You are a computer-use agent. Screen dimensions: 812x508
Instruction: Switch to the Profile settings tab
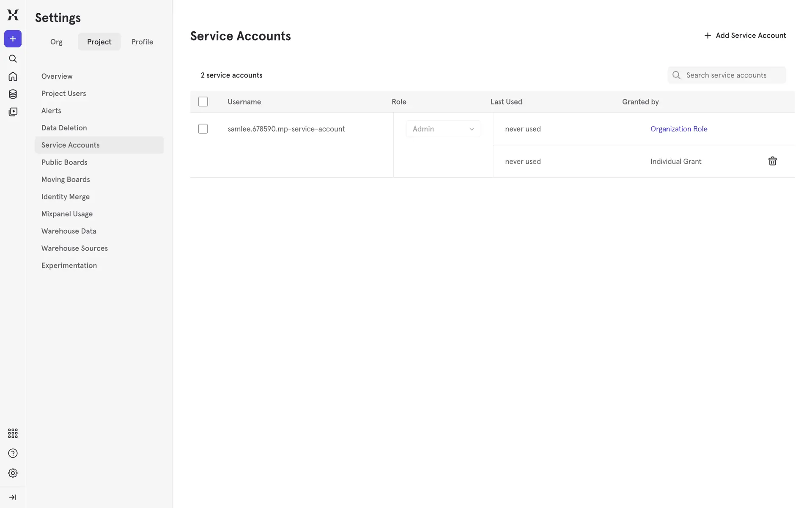click(142, 42)
